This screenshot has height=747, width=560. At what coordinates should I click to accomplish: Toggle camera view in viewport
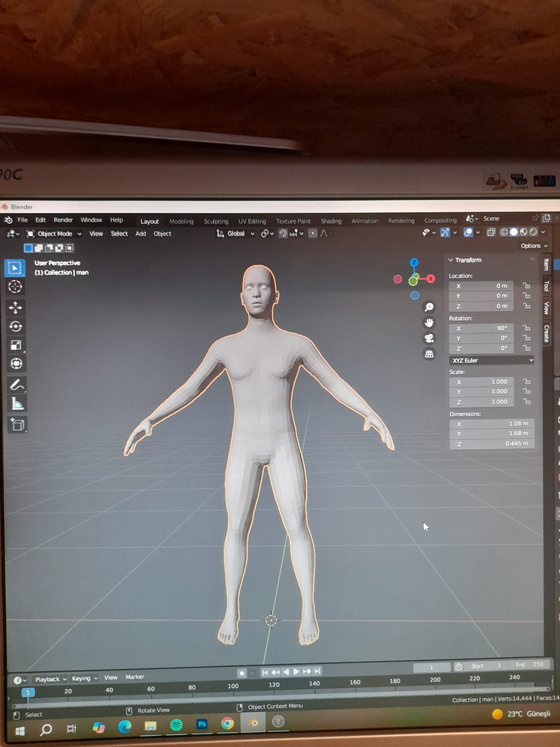[429, 338]
